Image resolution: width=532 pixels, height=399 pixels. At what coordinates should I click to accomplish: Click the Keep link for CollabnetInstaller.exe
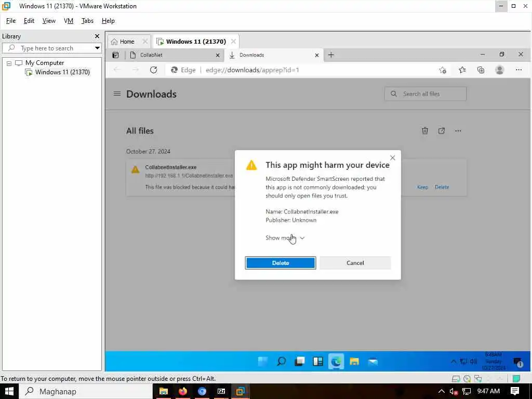click(x=422, y=187)
